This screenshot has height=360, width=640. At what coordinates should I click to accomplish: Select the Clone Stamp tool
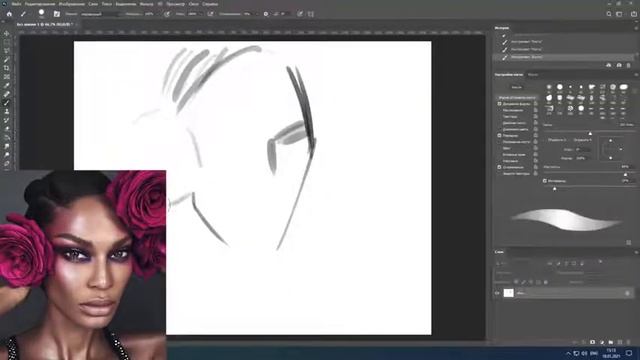(7, 111)
